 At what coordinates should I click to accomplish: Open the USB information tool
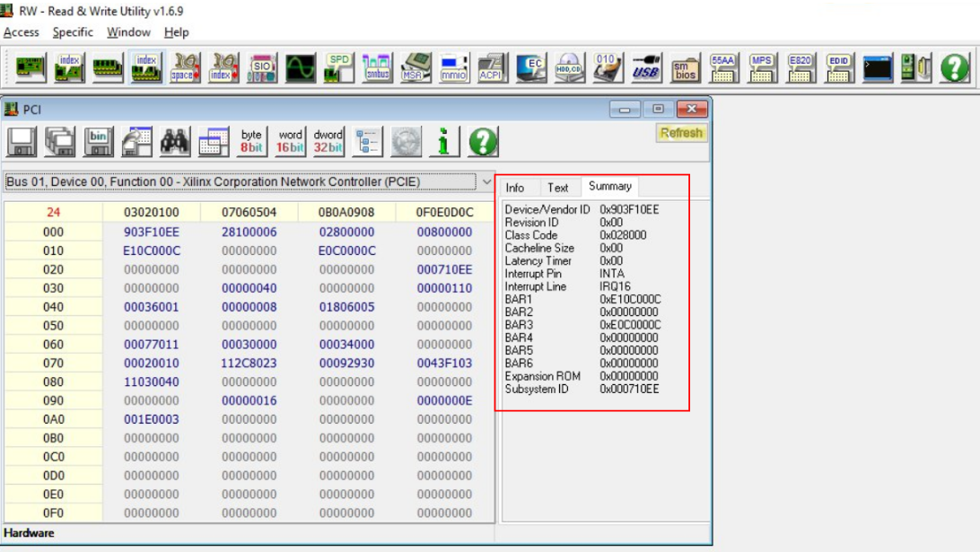646,67
